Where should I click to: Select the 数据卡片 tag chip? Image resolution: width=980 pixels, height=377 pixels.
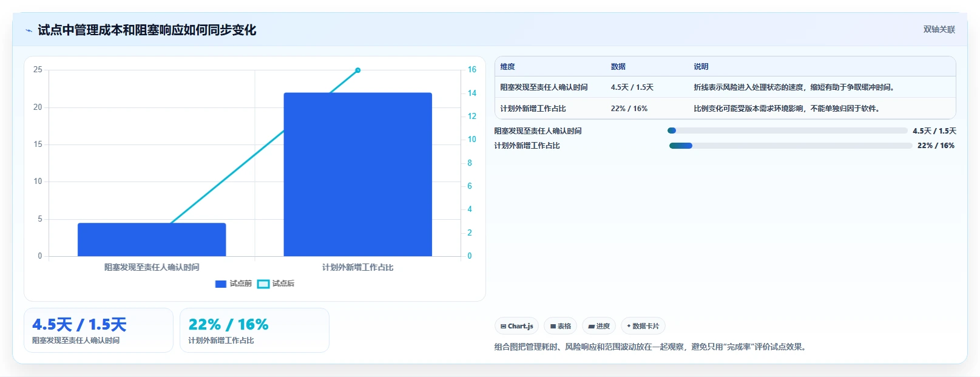[x=643, y=326]
